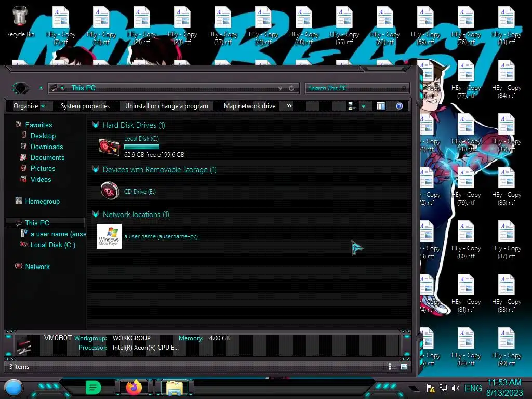
Task: Collapse the Network locations group
Action: click(x=96, y=214)
